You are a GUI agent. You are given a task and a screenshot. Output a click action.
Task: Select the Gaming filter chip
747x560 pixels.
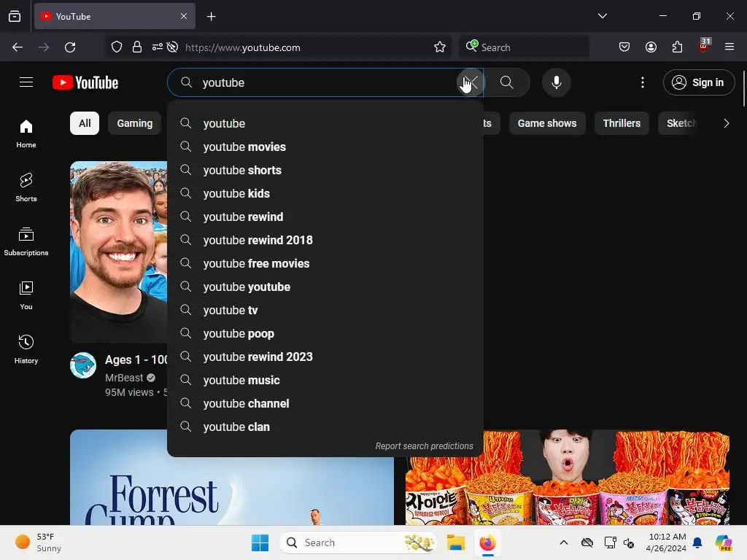(x=135, y=123)
